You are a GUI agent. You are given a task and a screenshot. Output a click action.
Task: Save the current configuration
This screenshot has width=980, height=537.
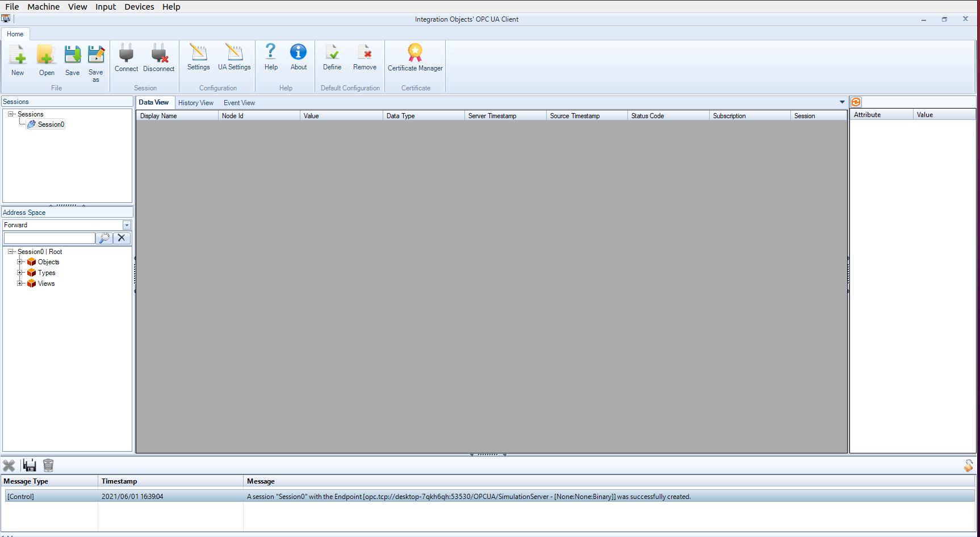72,60
